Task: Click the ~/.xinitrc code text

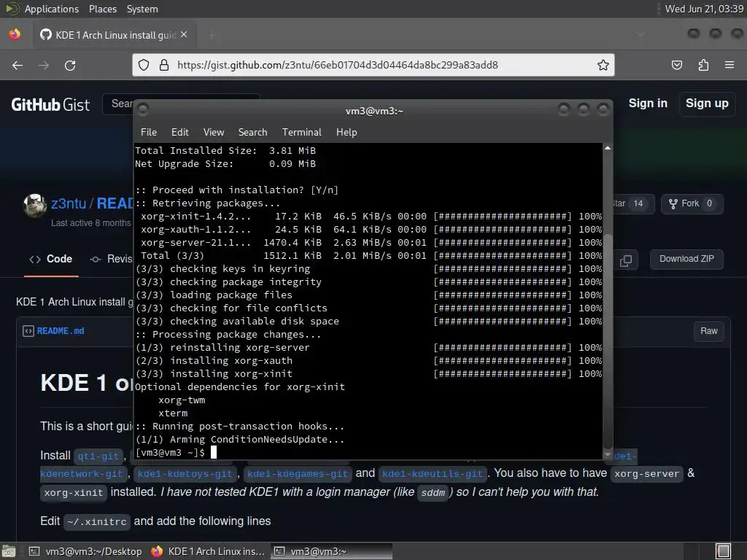Action: pos(97,522)
